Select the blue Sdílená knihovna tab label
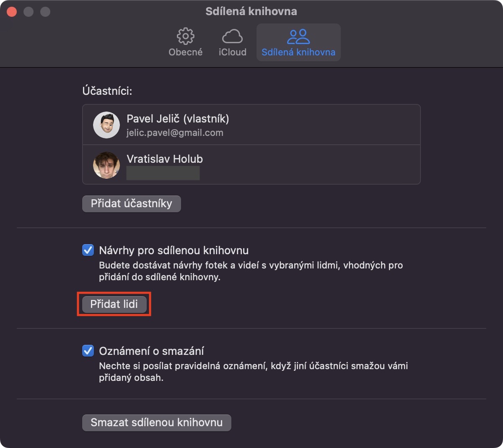This screenshot has height=448, width=503. click(298, 52)
